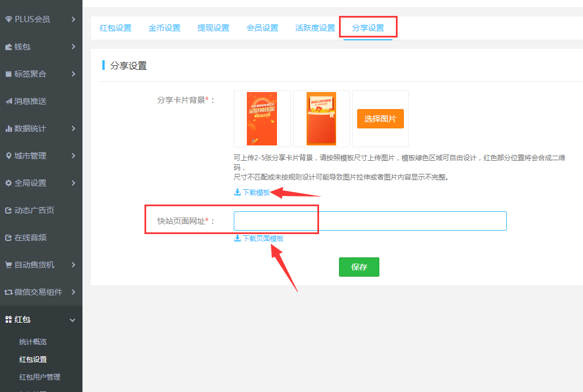The image size is (583, 392).
Task: Expand the 微信交易组件 submenu arrow
Action: [x=73, y=292]
